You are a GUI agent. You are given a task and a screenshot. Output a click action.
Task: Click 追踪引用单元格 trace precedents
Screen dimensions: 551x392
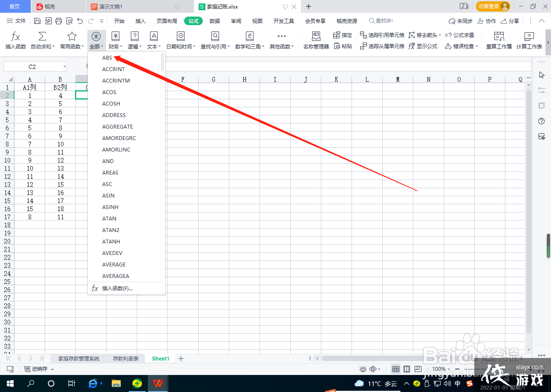(x=382, y=35)
